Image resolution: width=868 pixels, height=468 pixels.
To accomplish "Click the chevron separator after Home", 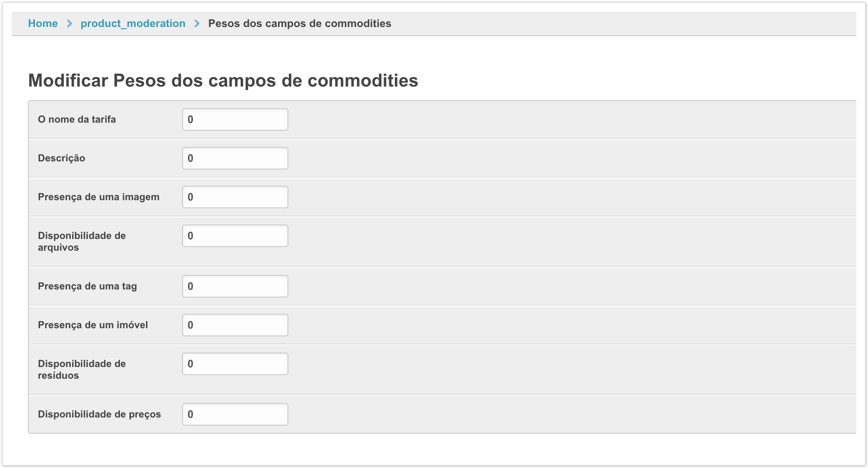I will 69,23.
